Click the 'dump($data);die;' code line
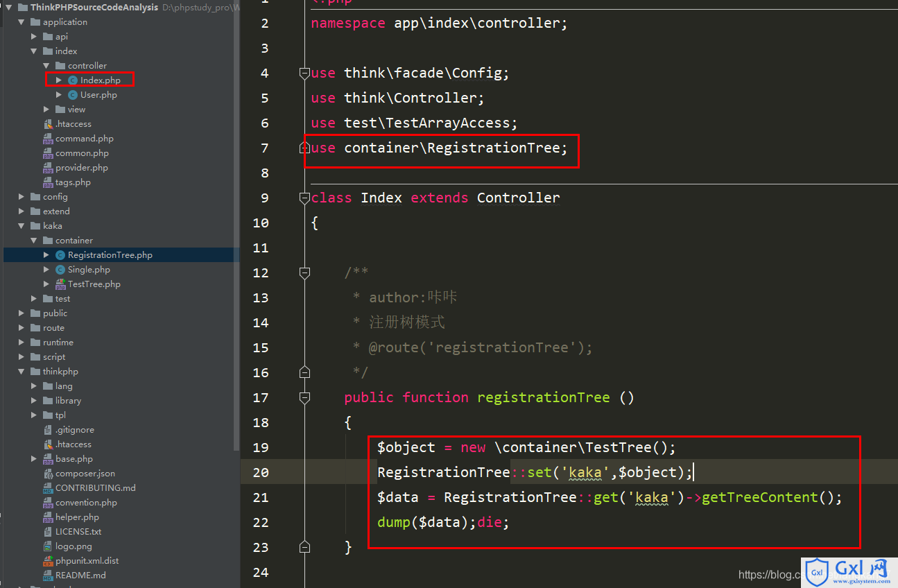The width and height of the screenshot is (898, 588). [443, 522]
